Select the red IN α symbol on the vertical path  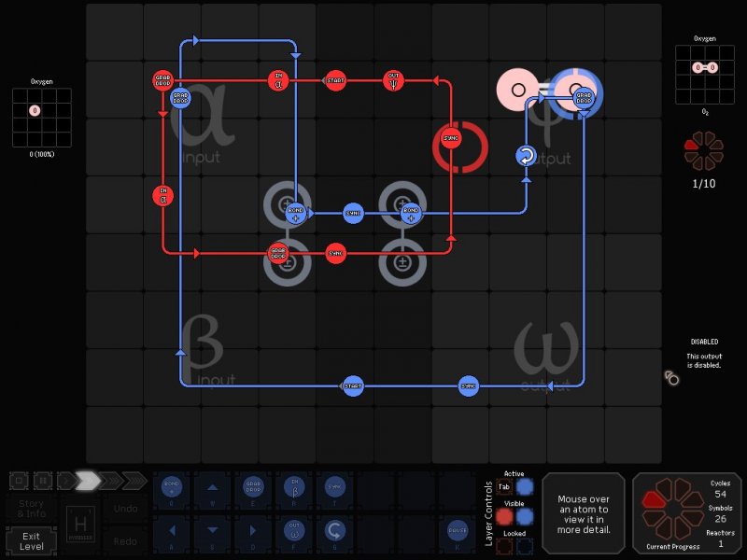coord(162,196)
